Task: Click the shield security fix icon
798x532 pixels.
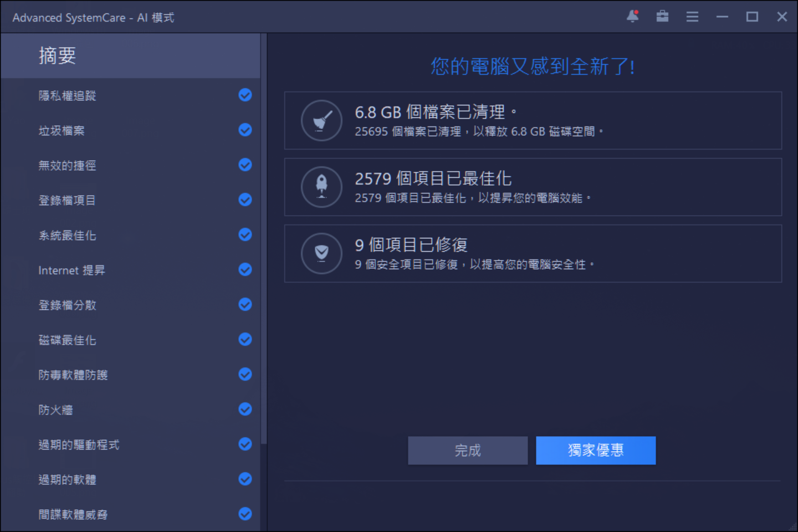Action: [x=321, y=253]
